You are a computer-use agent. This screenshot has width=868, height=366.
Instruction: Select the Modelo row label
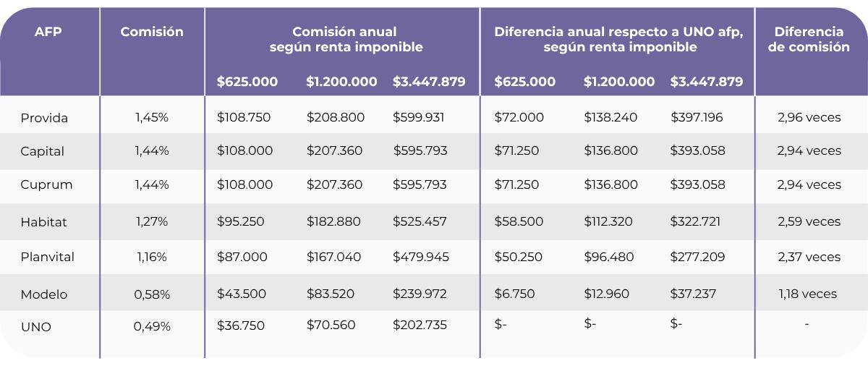(43, 294)
